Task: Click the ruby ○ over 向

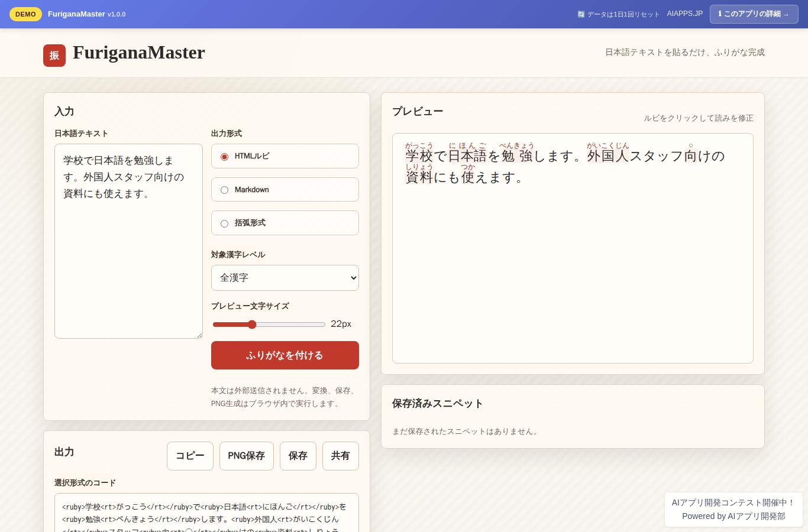Action: 691,145
